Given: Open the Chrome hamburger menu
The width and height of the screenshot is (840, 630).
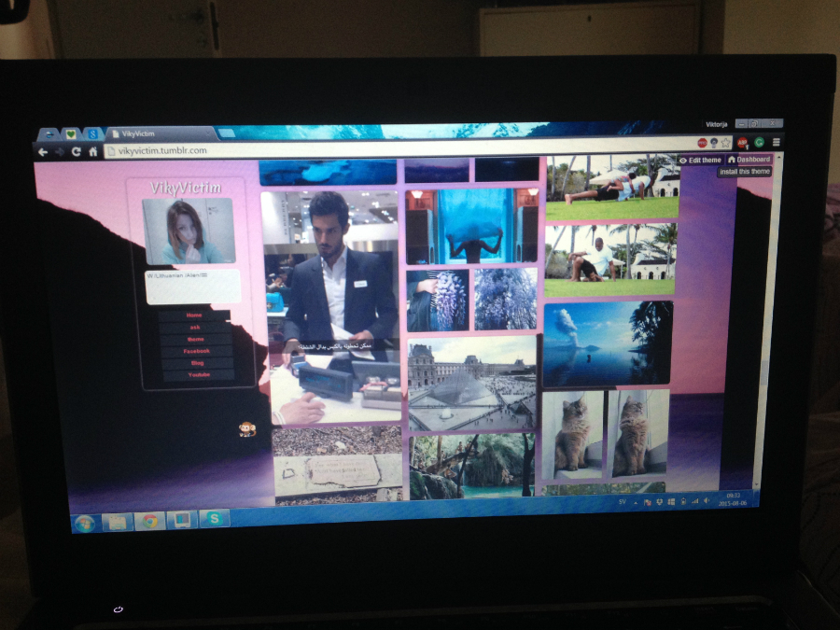Looking at the screenshot, I should (x=776, y=142).
